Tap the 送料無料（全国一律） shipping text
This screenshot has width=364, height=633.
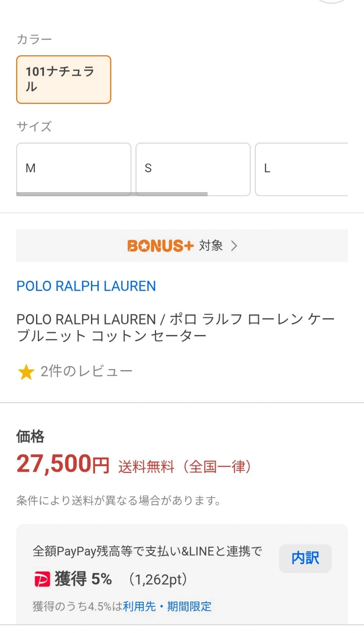(x=185, y=466)
